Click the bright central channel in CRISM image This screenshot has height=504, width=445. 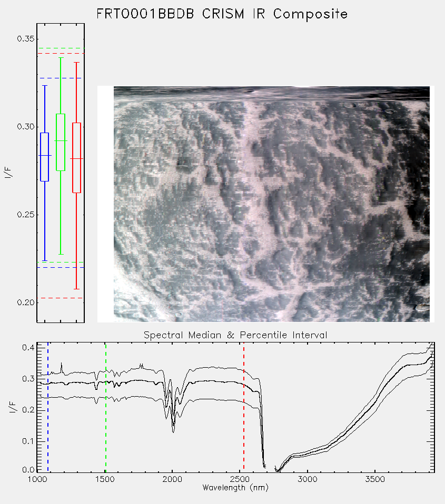pos(254,193)
